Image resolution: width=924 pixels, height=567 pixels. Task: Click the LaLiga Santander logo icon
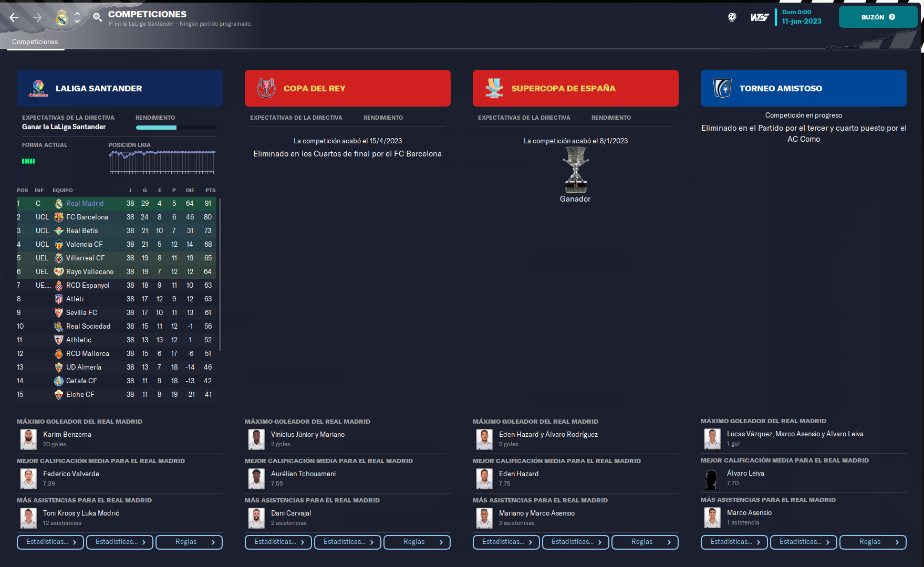[x=38, y=88]
